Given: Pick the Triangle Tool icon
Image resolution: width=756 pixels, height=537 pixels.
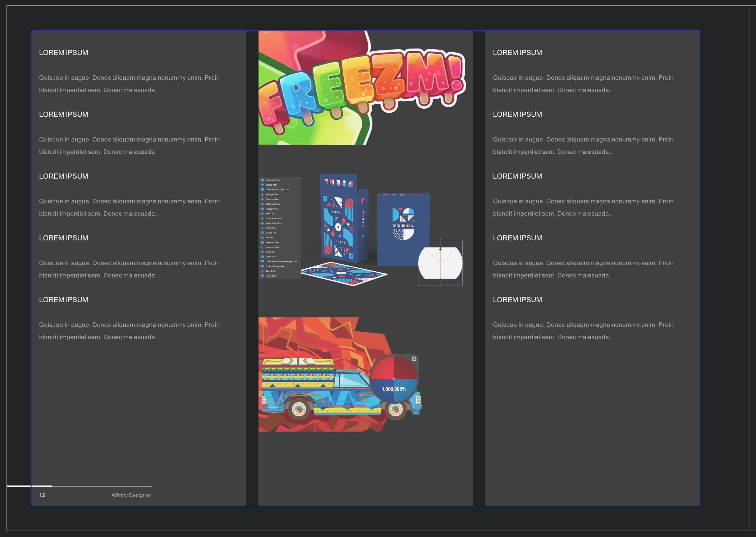Looking at the screenshot, I should point(262,194).
